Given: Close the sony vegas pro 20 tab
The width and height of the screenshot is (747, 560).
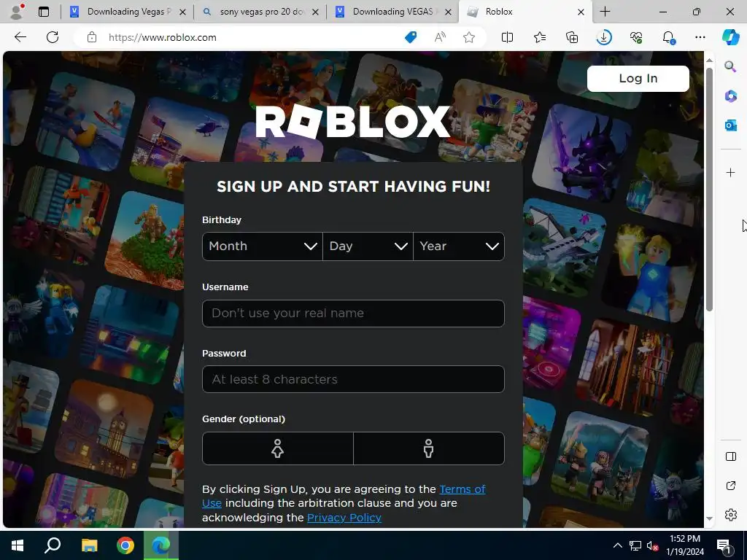Looking at the screenshot, I should [x=315, y=12].
